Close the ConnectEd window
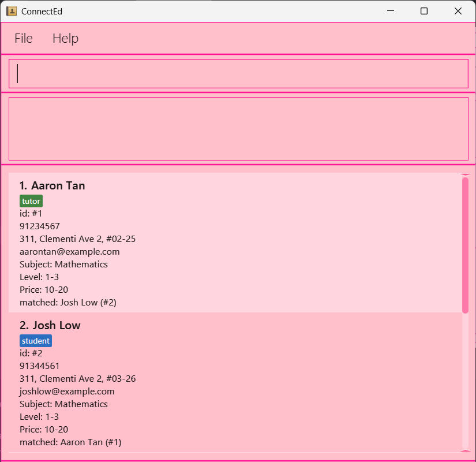 tap(458, 11)
